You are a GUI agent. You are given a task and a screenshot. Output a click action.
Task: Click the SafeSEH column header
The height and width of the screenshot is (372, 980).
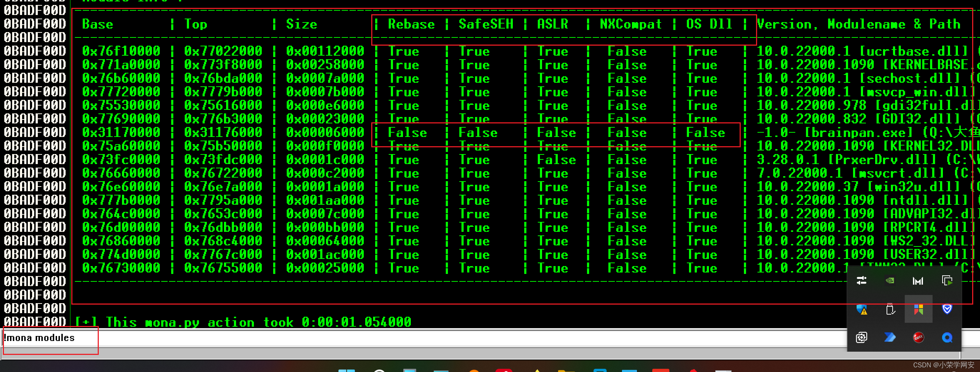[x=486, y=24]
